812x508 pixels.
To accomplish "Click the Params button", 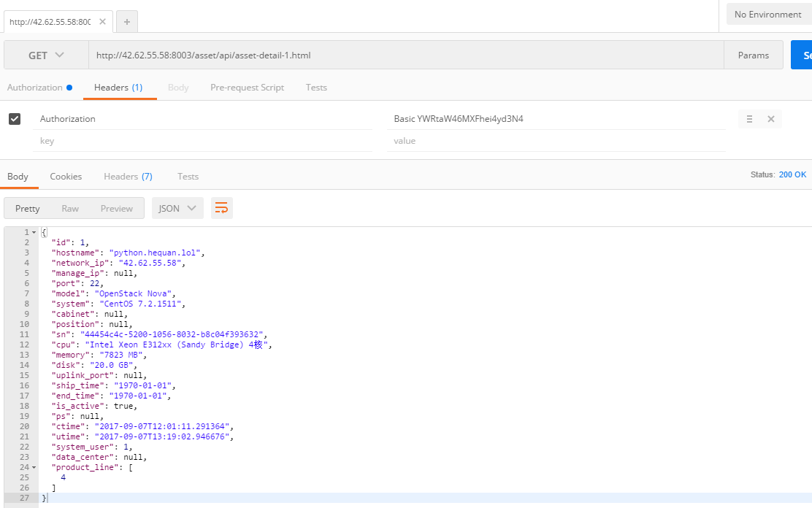I will pyautogui.click(x=754, y=55).
